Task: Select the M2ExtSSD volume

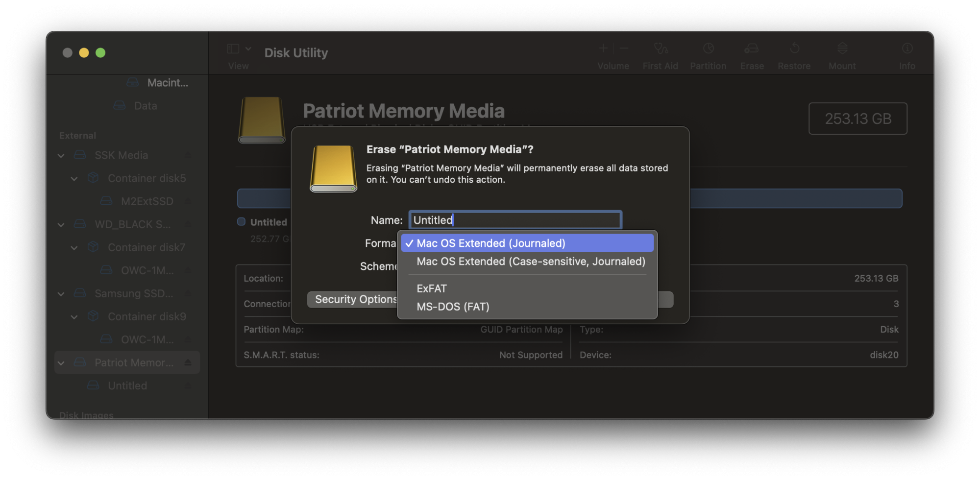Action: click(147, 201)
